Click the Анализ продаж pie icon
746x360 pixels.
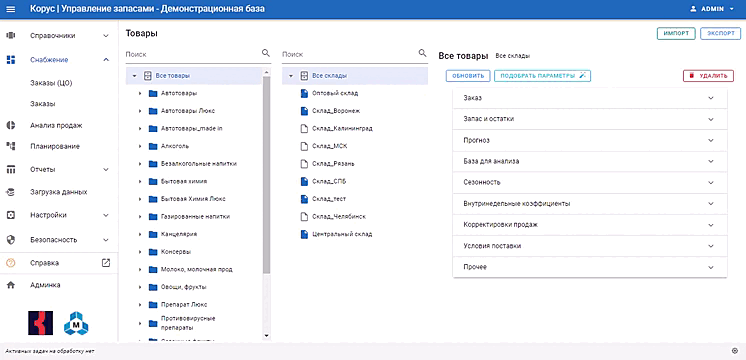pos(10,126)
